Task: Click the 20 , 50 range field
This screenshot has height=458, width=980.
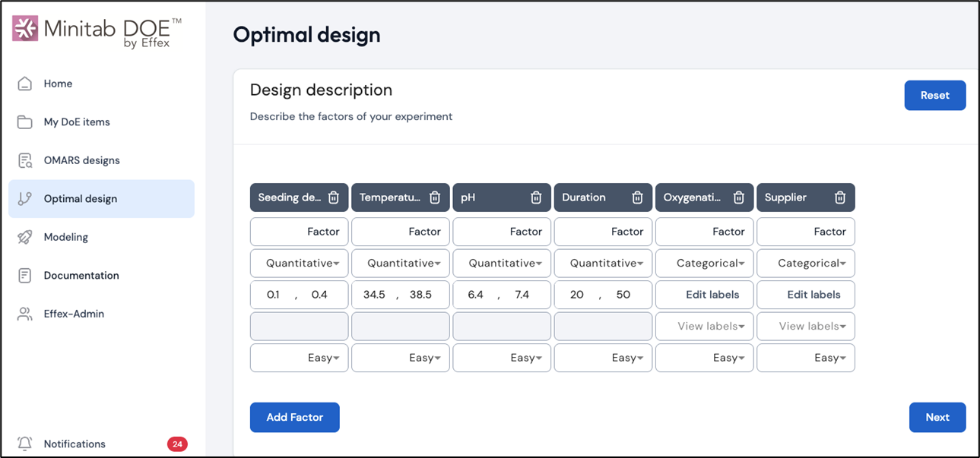Action: tap(604, 295)
